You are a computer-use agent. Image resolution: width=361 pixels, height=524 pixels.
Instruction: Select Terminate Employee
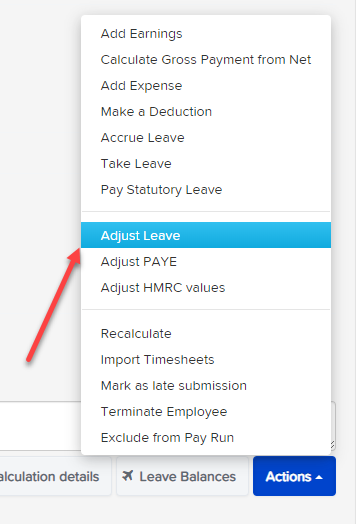coord(206,412)
